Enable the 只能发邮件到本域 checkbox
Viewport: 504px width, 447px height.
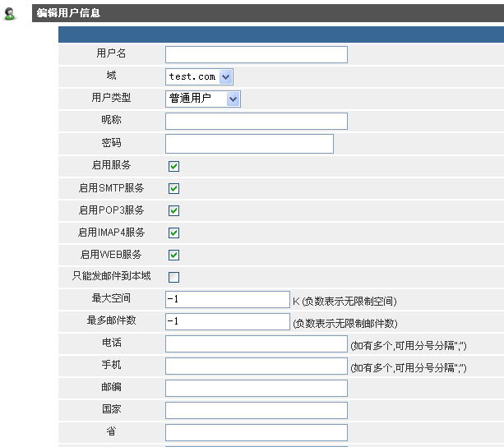tap(173, 277)
